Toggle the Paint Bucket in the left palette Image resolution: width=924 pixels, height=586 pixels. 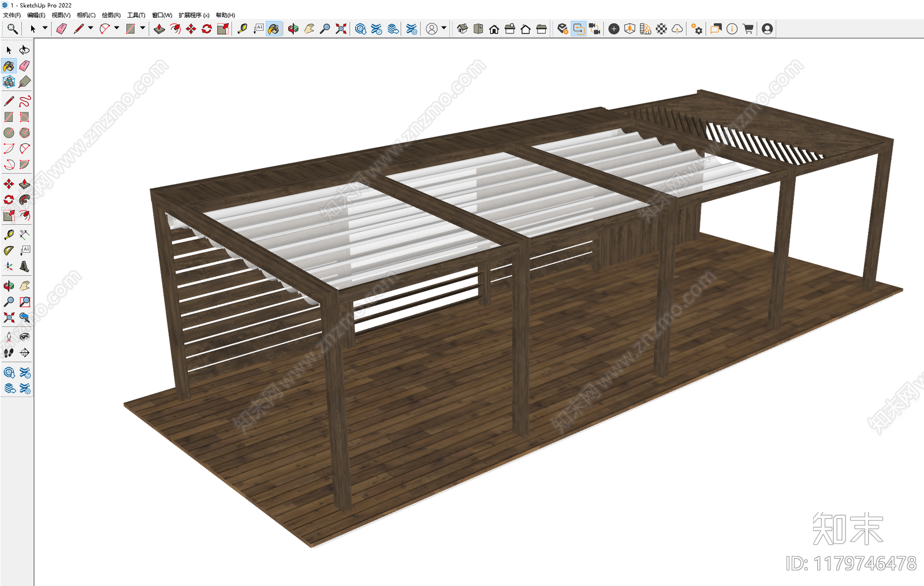point(9,66)
